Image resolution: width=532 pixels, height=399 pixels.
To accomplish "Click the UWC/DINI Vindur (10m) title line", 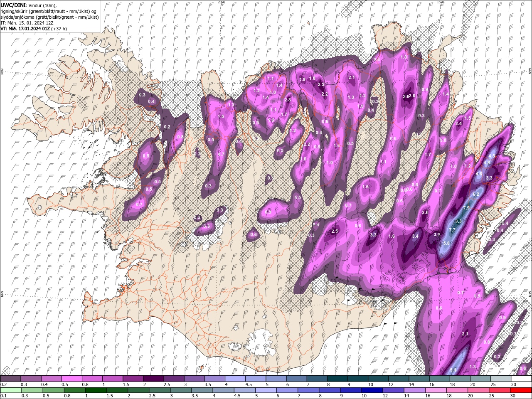I will [x=29, y=5].
